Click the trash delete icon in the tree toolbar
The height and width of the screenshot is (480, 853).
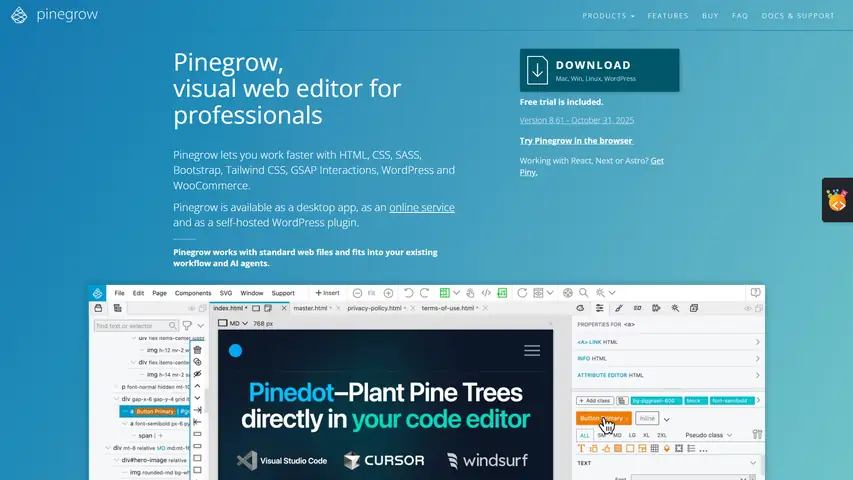pyautogui.click(x=197, y=350)
